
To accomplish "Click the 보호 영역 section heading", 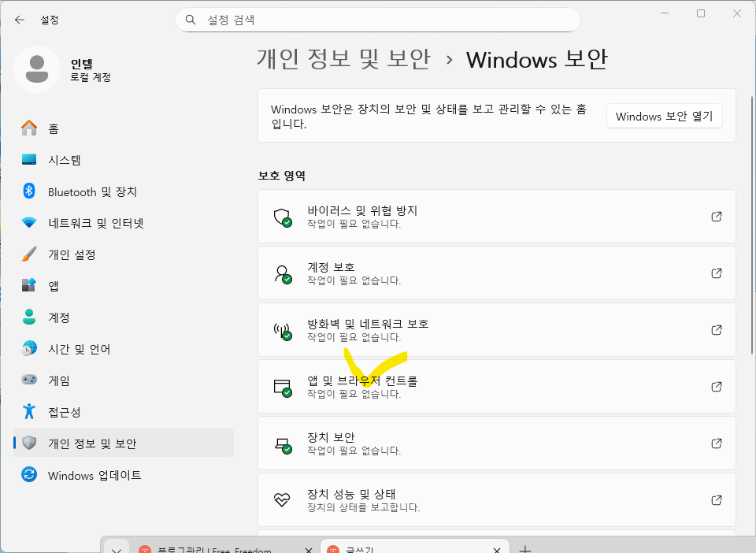I will tap(282, 176).
